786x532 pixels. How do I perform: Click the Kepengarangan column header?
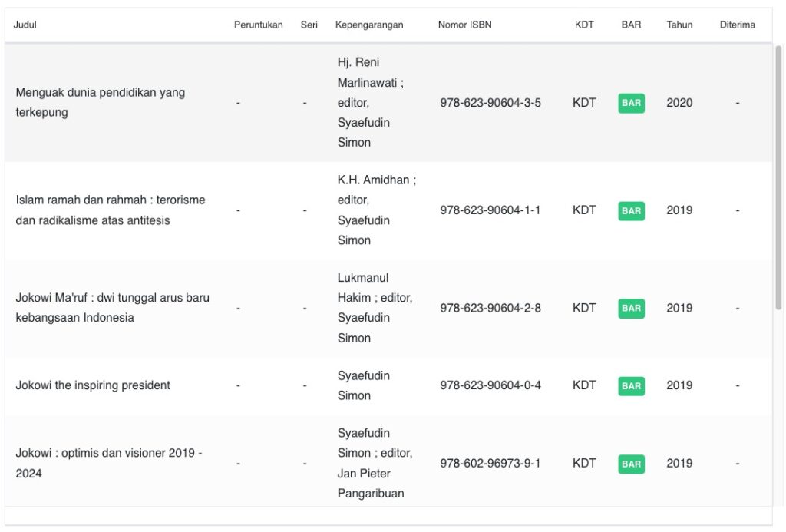(x=369, y=25)
